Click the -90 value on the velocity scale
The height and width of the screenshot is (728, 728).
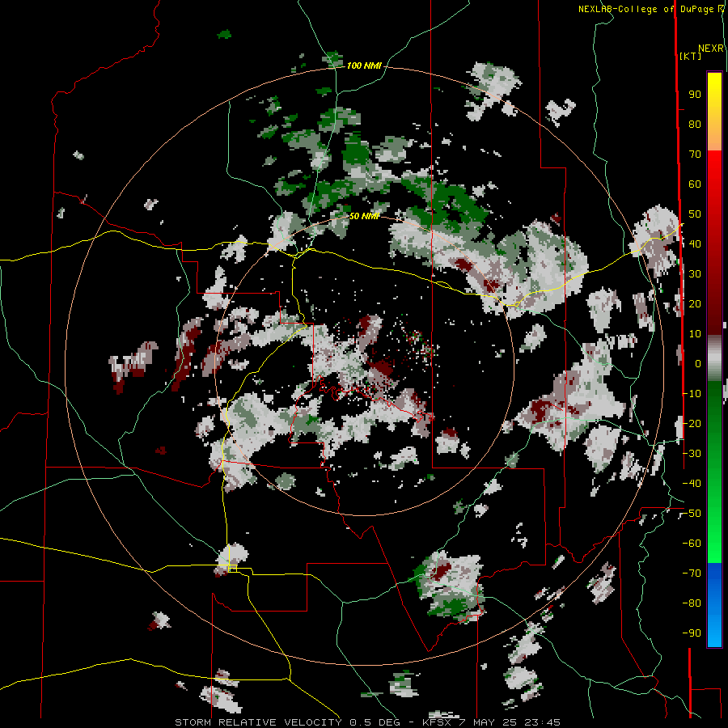point(692,633)
